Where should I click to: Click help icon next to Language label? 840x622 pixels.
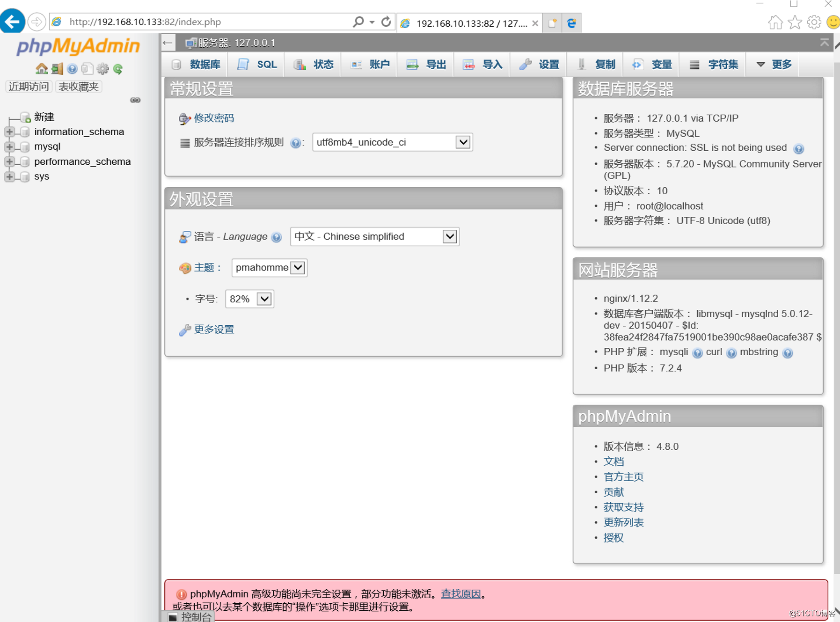click(x=277, y=237)
